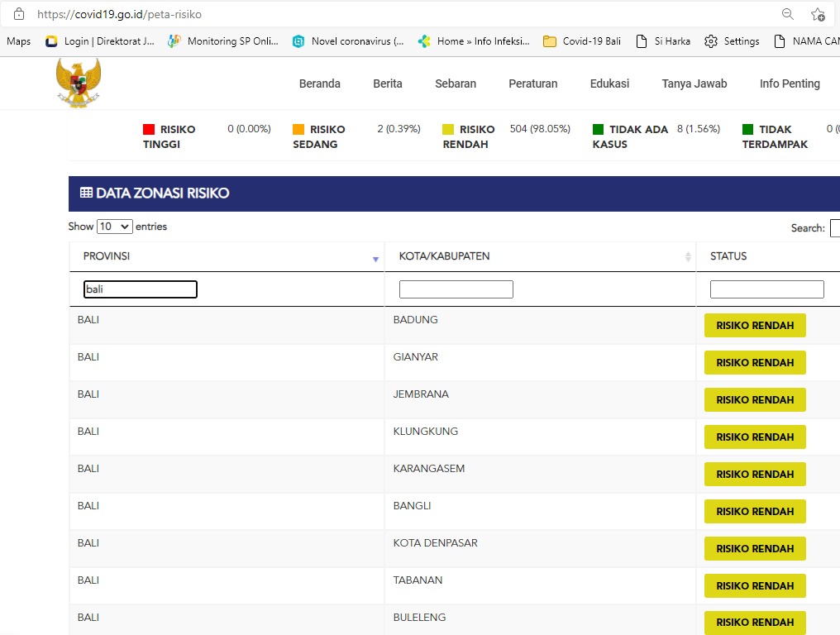Click the Kota/Kabupaten filter input field

[x=456, y=289]
